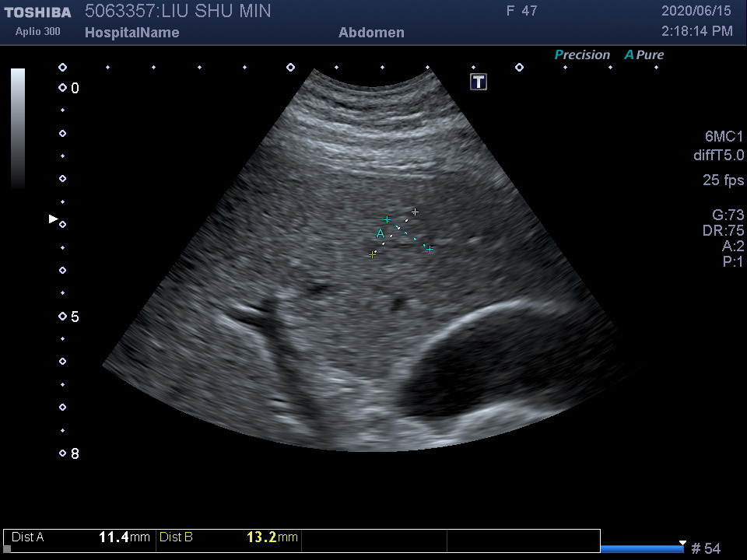Select the blue caliper cross at line end
The height and width of the screenshot is (560, 747).
(x=430, y=249)
